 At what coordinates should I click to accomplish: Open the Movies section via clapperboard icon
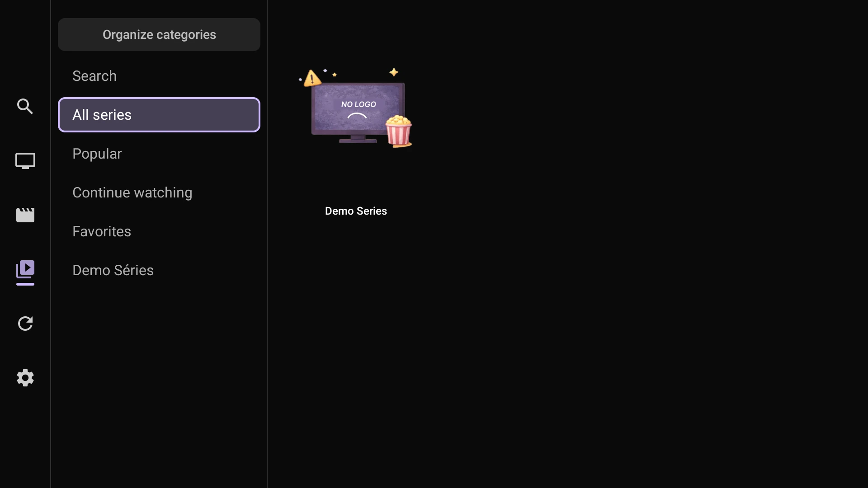point(25,215)
